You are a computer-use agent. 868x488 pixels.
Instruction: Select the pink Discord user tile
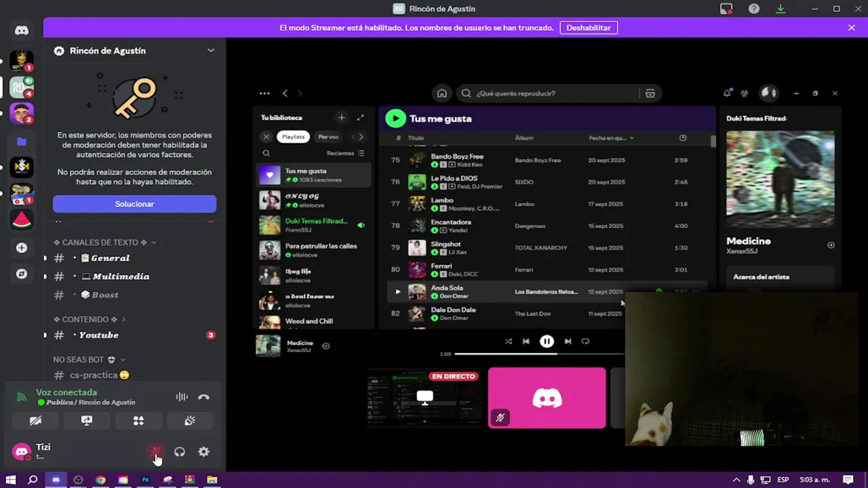tap(547, 398)
